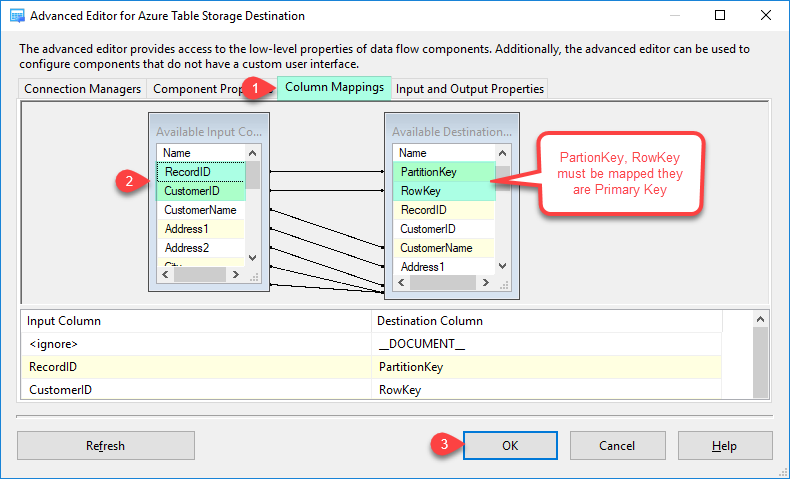This screenshot has height=479, width=790.
Task: Click the down arrow of the input columns scrollbar
Action: coord(253,258)
